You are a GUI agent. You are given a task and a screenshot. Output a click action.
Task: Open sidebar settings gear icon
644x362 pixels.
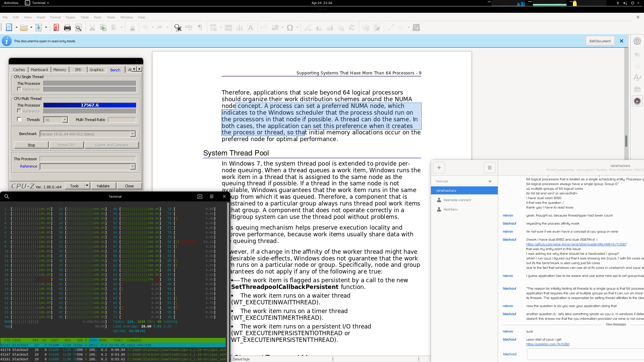pos(637,41)
